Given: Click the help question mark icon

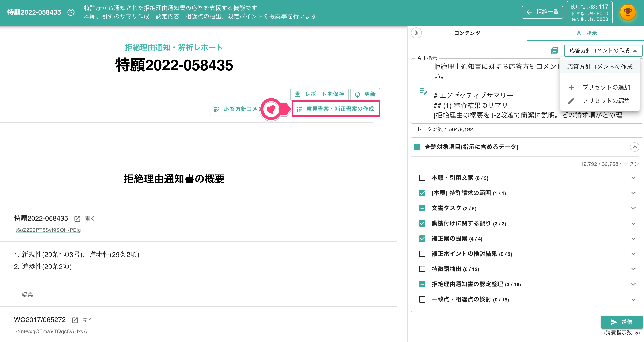Looking at the screenshot, I should click(x=71, y=12).
